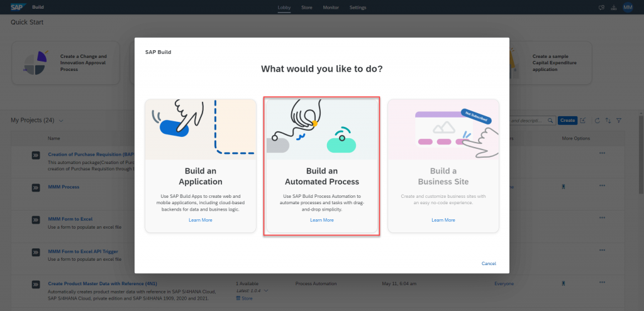
Task: Click the Name column header
Action: pos(53,139)
